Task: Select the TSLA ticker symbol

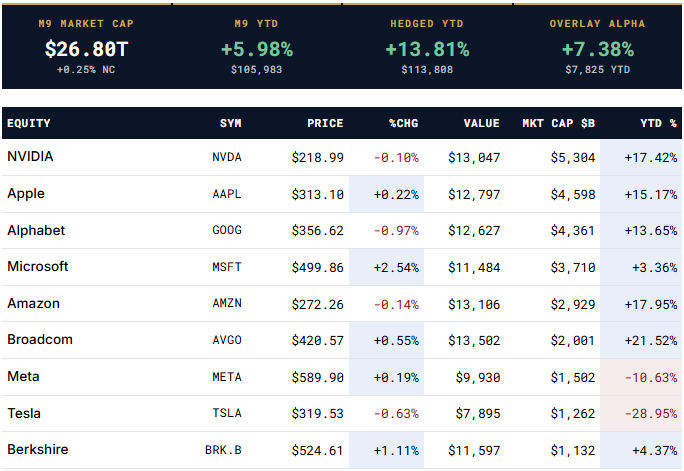Action: [227, 413]
